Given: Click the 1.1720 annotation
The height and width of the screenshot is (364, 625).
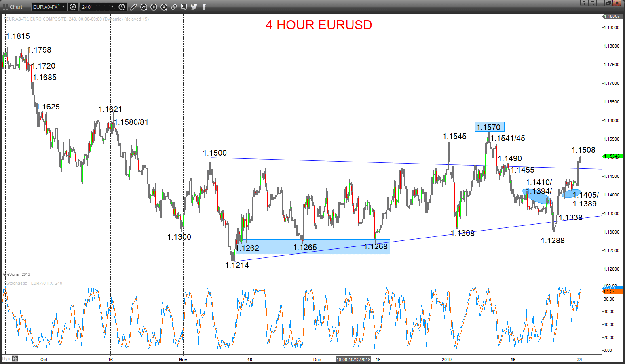Looking at the screenshot, I should coord(43,66).
